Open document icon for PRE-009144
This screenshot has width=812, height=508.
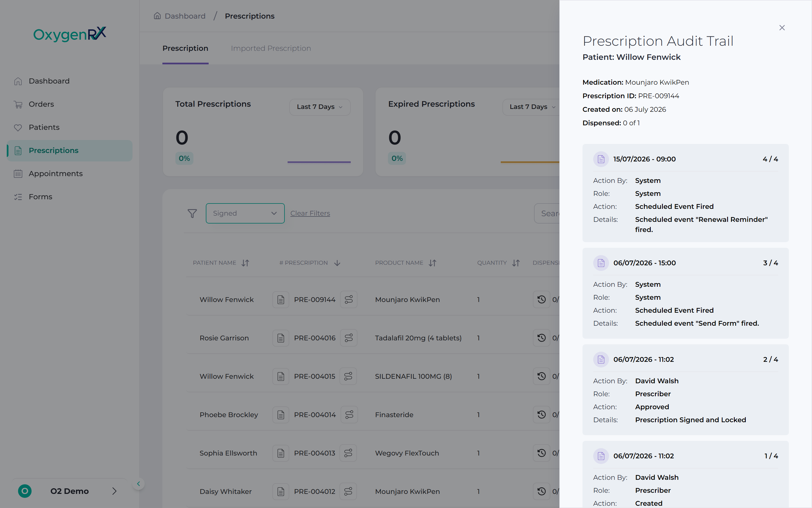click(x=281, y=299)
